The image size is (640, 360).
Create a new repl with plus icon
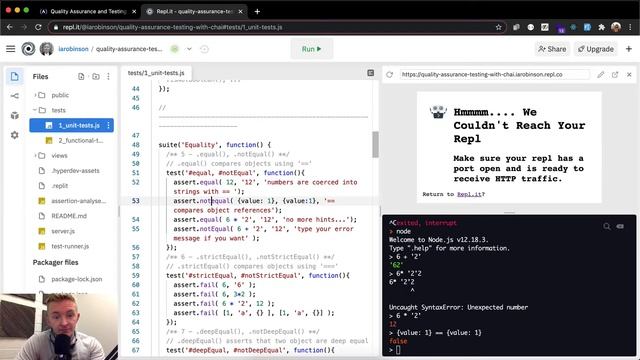[629, 49]
